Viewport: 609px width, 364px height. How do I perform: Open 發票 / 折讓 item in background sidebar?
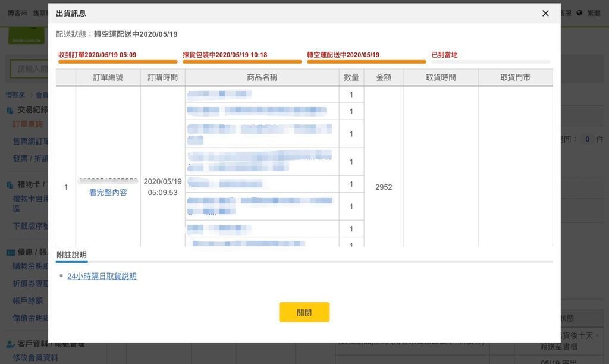(x=30, y=158)
